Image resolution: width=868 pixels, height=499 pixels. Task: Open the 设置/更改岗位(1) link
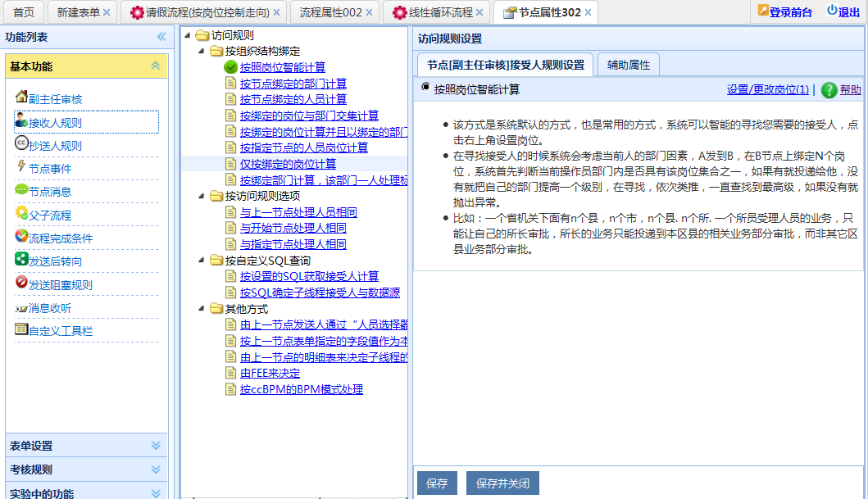[767, 89]
